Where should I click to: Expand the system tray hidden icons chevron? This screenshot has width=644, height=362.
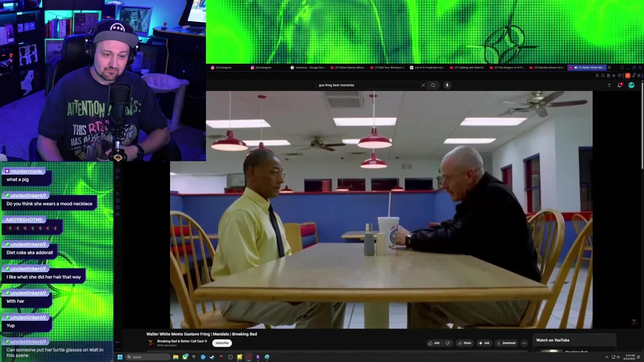[x=607, y=357]
